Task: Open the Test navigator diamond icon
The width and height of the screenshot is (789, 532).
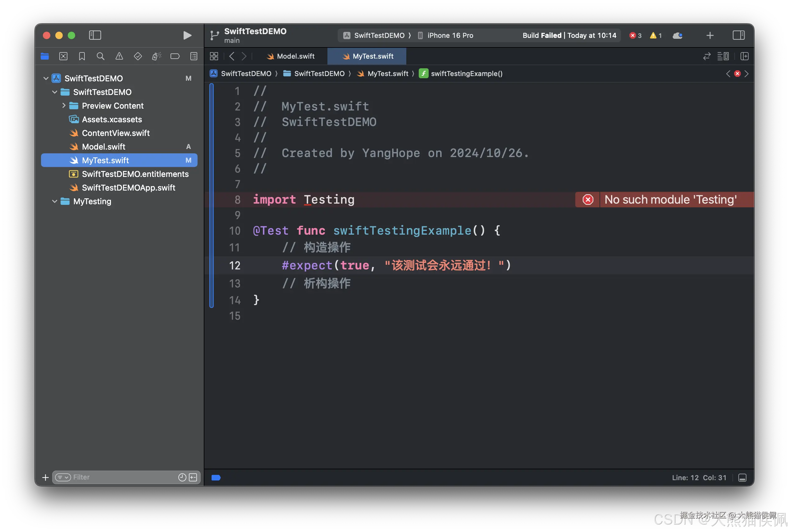Action: click(x=138, y=56)
